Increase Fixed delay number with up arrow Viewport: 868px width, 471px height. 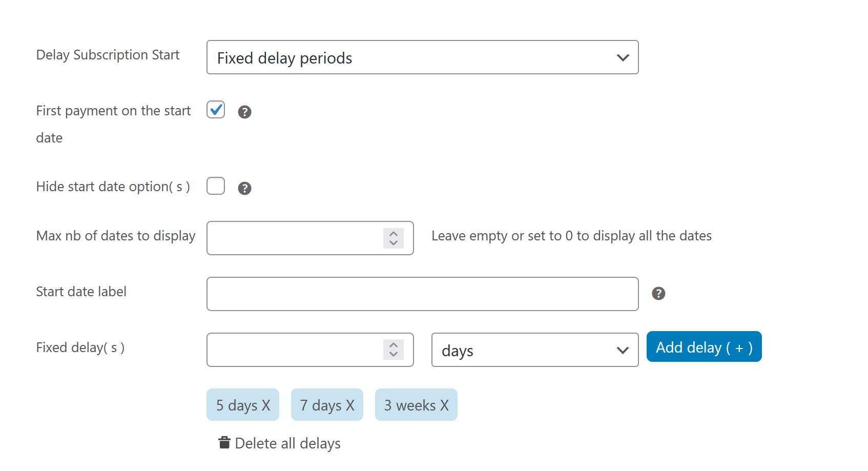pyautogui.click(x=394, y=345)
